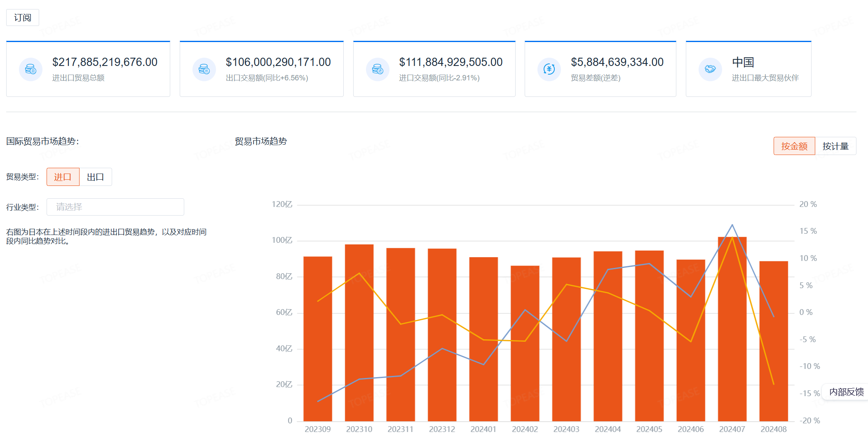Switch the chart to 按计量 view

[835, 146]
